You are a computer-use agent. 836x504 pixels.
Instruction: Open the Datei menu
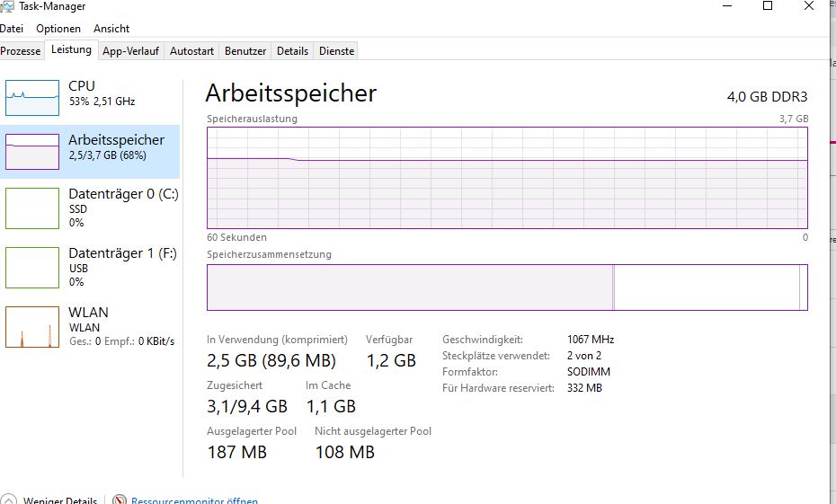coord(12,29)
